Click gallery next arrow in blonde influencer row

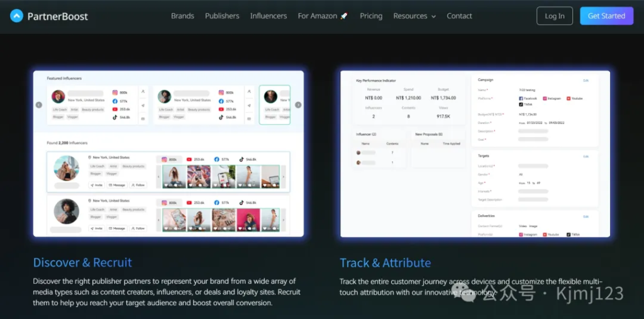[283, 177]
